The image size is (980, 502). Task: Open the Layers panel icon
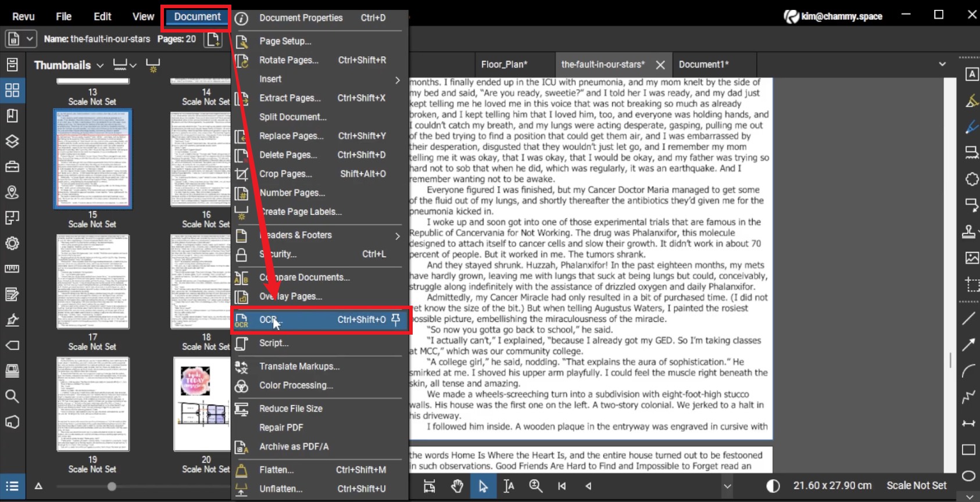tap(12, 141)
